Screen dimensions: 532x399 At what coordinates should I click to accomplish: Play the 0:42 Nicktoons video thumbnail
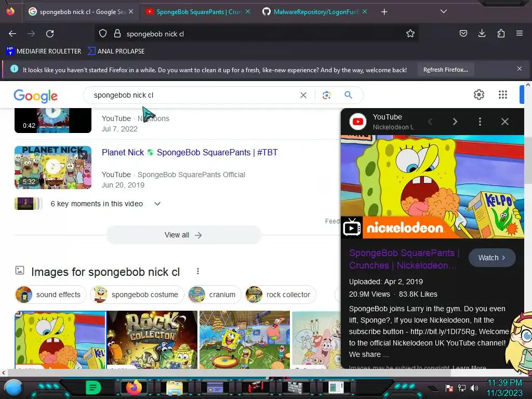tap(53, 121)
